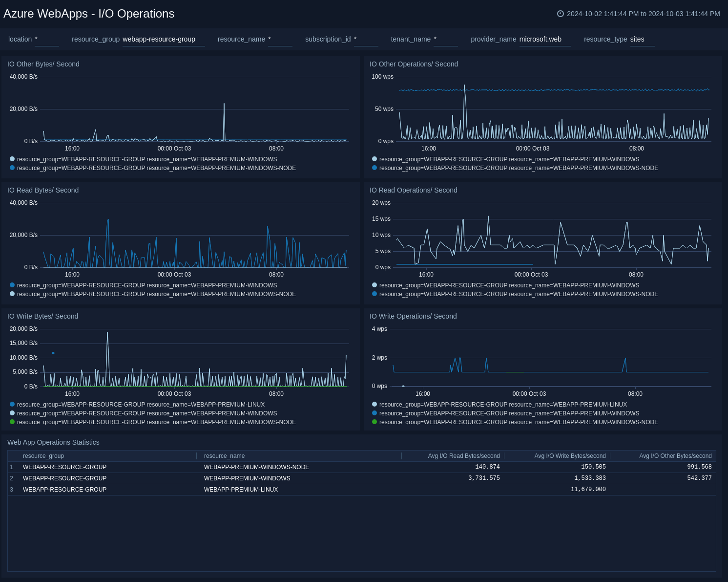728x582 pixels.
Task: Click the read bytes value 3,731.575
Action: coord(484,478)
